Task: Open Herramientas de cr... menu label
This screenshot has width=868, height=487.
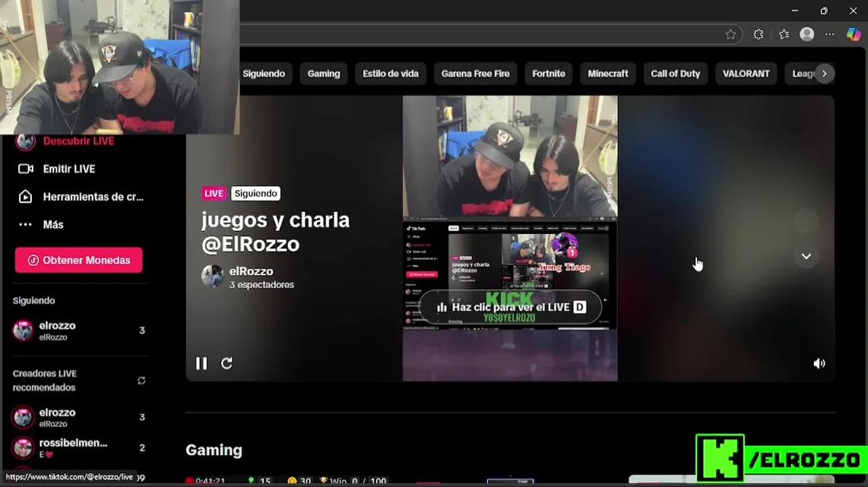Action: click(x=93, y=197)
